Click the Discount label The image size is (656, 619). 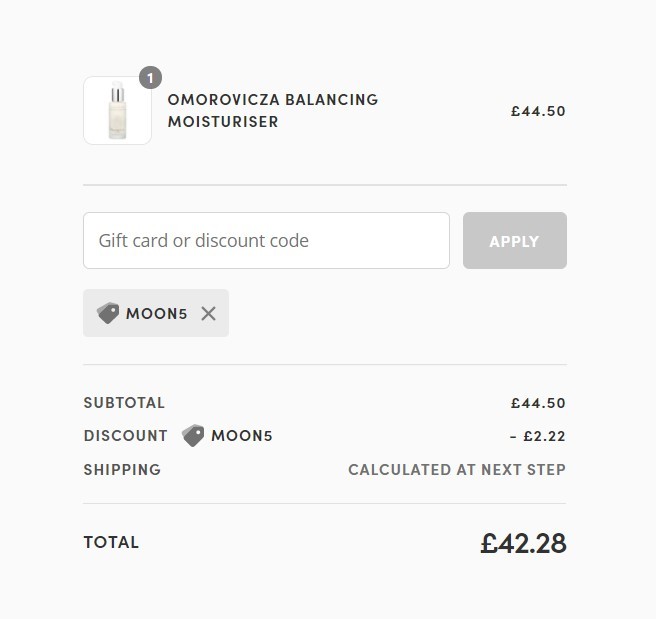point(126,436)
